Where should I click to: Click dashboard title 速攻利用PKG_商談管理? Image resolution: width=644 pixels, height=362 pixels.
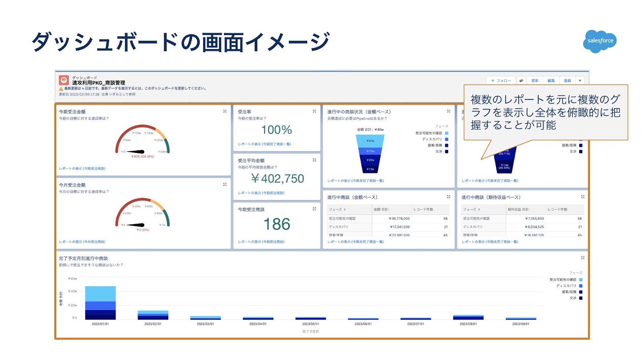tap(99, 82)
